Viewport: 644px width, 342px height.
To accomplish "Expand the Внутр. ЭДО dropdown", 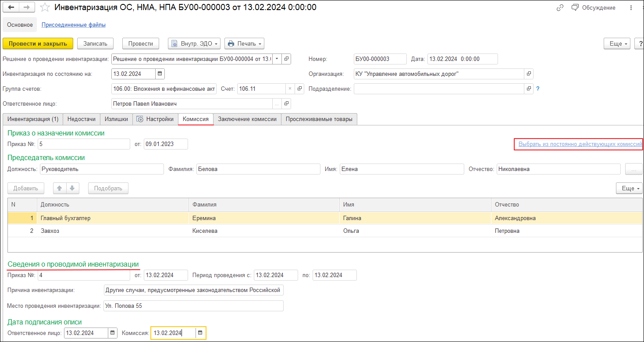I will (194, 43).
